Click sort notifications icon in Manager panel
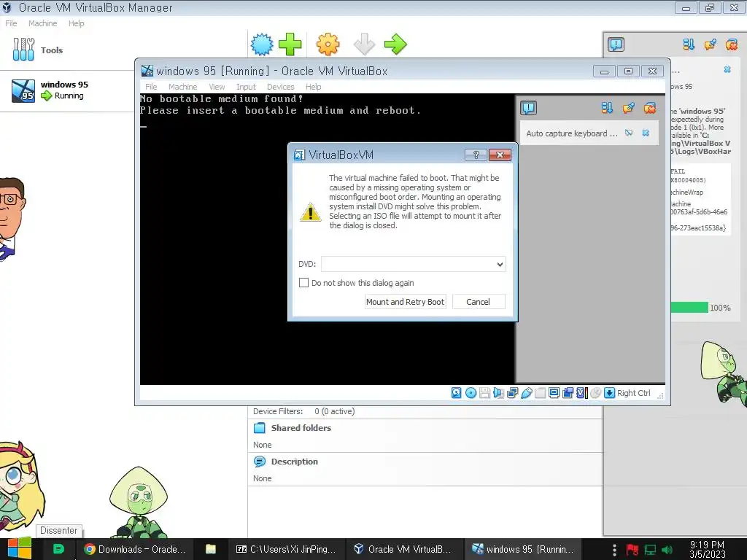The width and height of the screenshot is (747, 560). coord(689,44)
